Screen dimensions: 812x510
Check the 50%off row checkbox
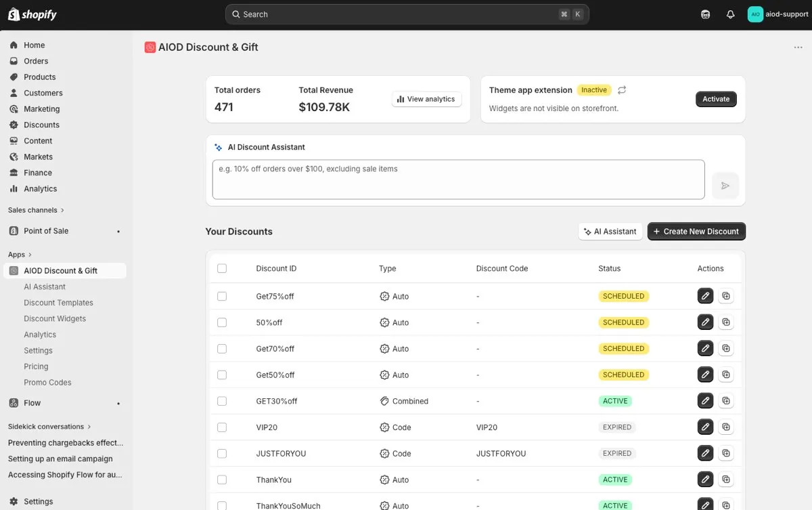click(x=222, y=322)
